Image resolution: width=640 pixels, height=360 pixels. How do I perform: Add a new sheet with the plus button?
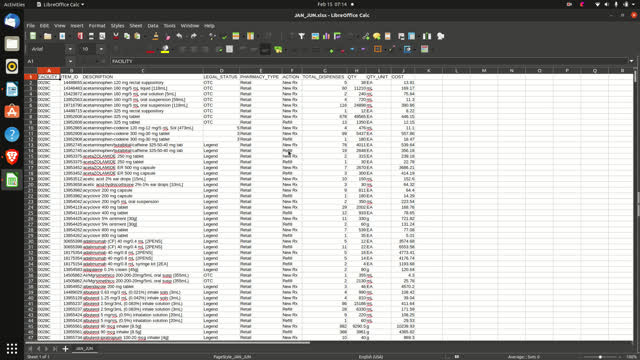[x=65, y=349]
